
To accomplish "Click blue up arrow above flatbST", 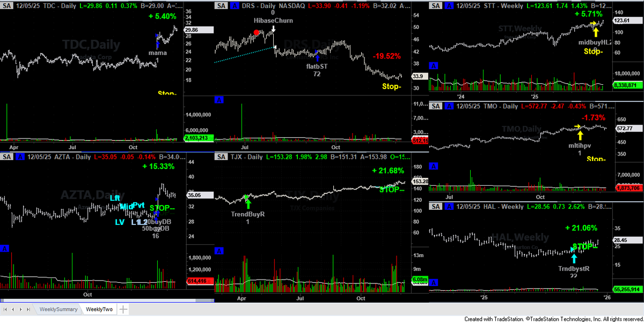I will tap(317, 57).
